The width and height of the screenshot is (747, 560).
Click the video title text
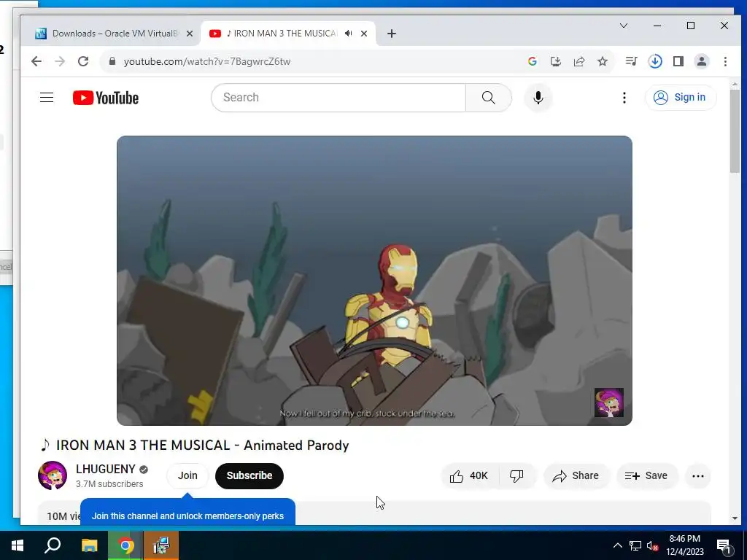click(195, 446)
